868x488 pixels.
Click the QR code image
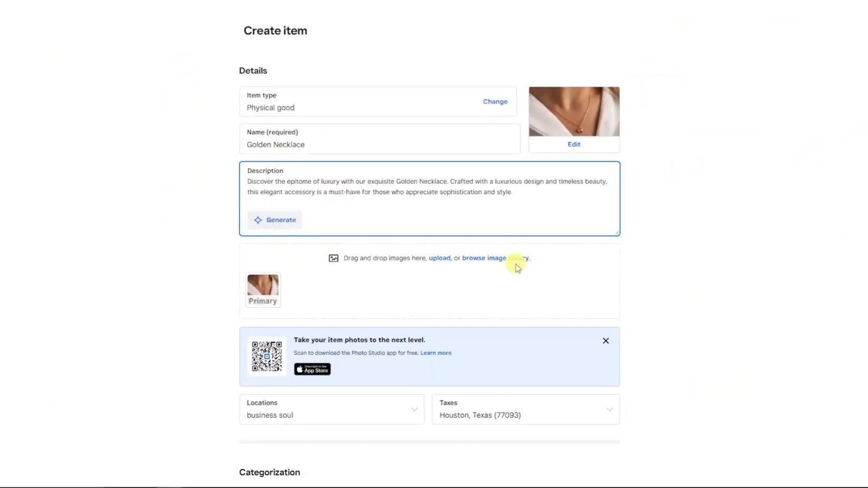(x=267, y=356)
